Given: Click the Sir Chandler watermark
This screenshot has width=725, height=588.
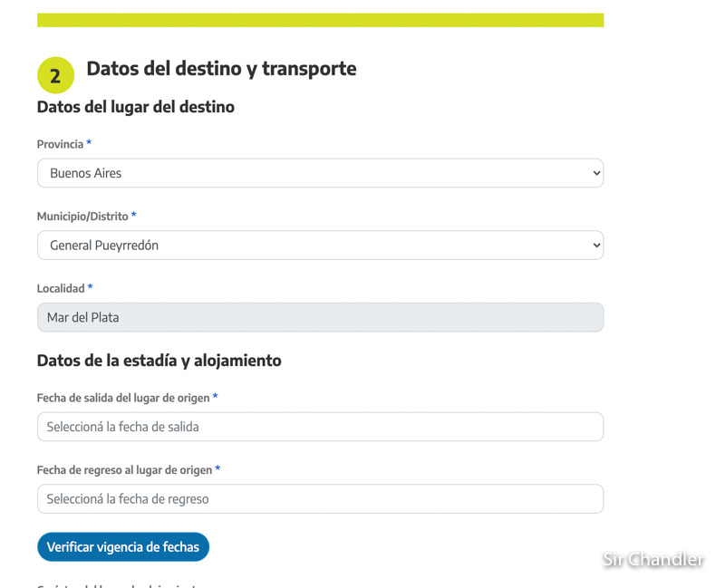Looking at the screenshot, I should click(652, 559).
